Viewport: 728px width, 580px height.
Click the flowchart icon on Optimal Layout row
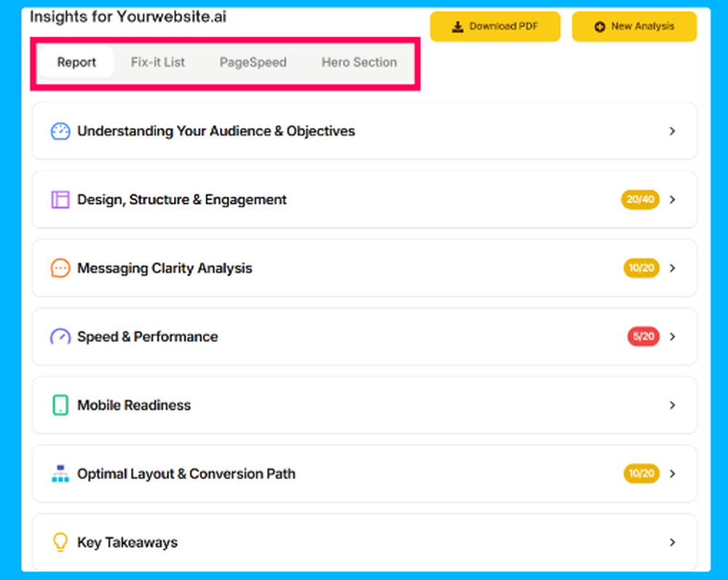click(60, 474)
